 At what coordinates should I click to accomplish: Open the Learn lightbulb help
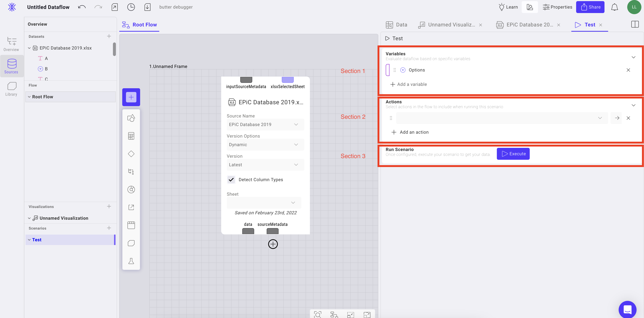[508, 7]
